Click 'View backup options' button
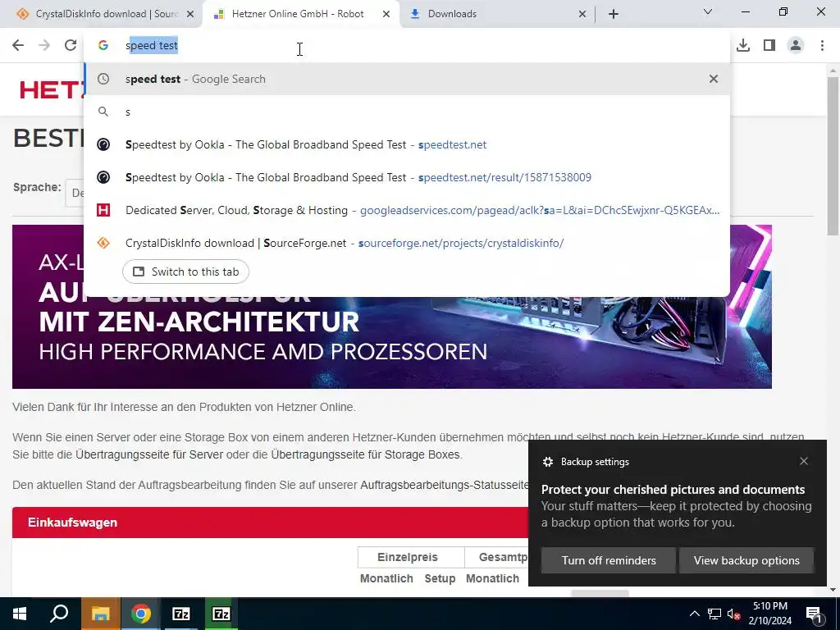 click(x=746, y=560)
